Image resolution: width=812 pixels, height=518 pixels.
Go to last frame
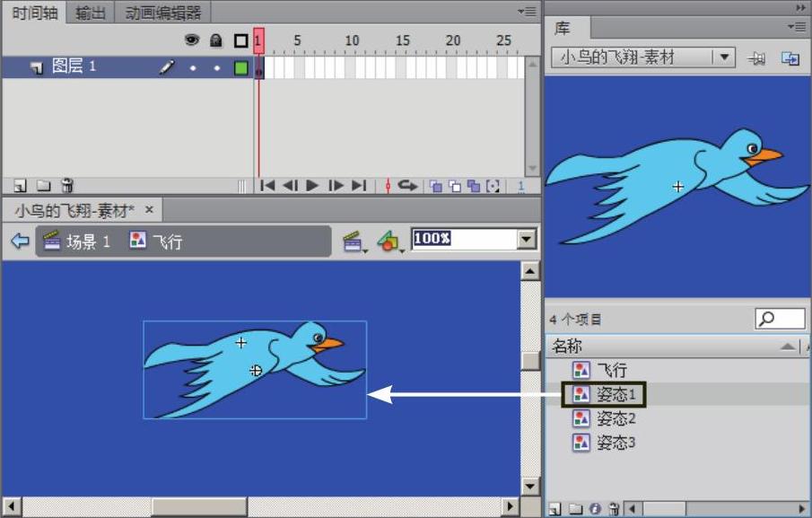359,186
